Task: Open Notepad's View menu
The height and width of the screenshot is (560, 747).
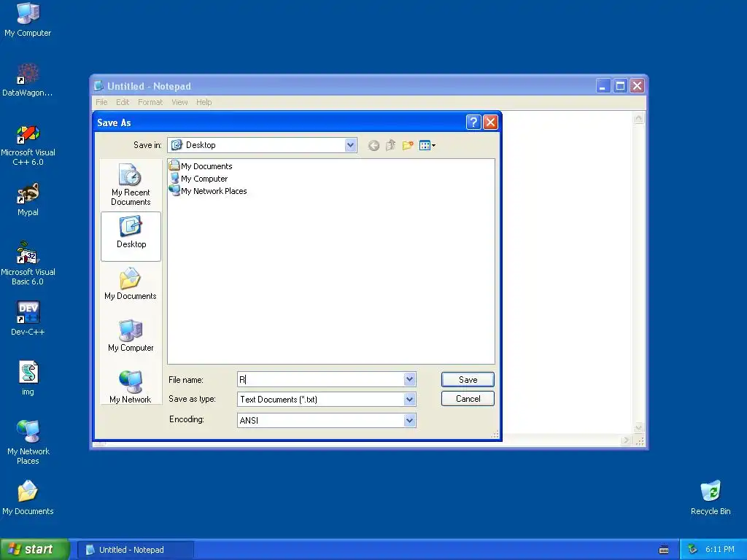Action: click(x=179, y=102)
